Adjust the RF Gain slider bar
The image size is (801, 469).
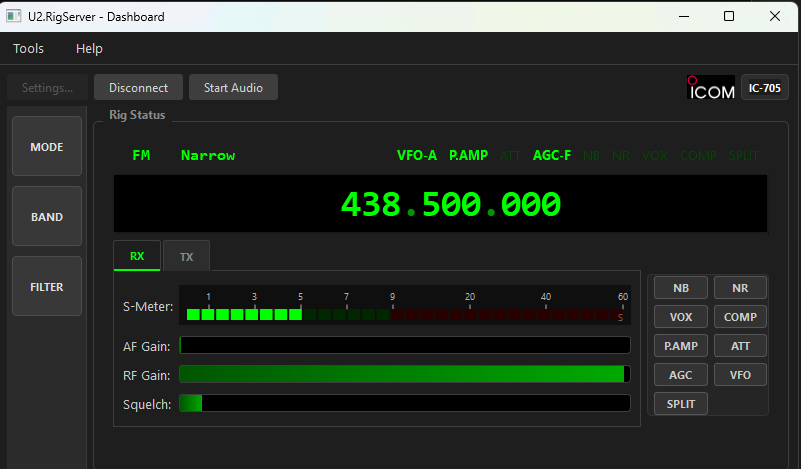[405, 374]
